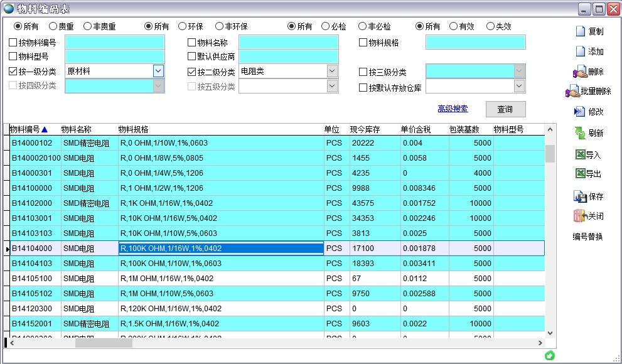Uncheck the 按一级分类 checkbox
The width and height of the screenshot is (622, 364).
[13, 72]
